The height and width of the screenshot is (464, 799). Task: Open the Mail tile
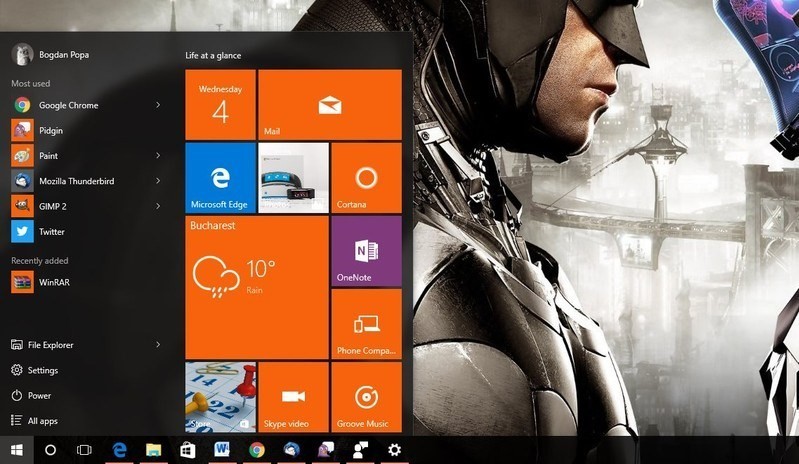[x=329, y=104]
